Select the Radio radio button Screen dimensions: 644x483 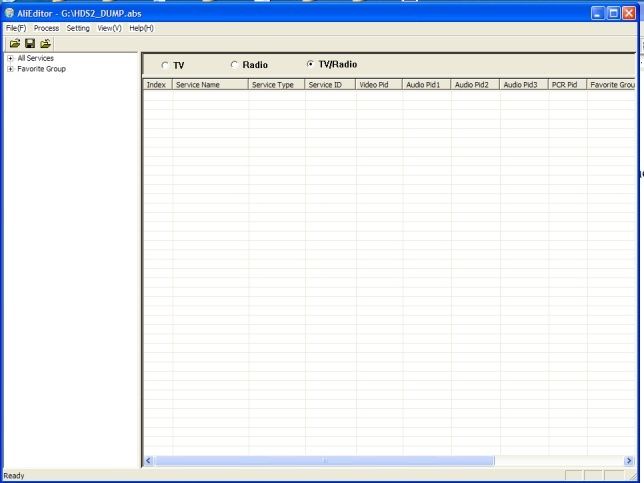[234, 64]
